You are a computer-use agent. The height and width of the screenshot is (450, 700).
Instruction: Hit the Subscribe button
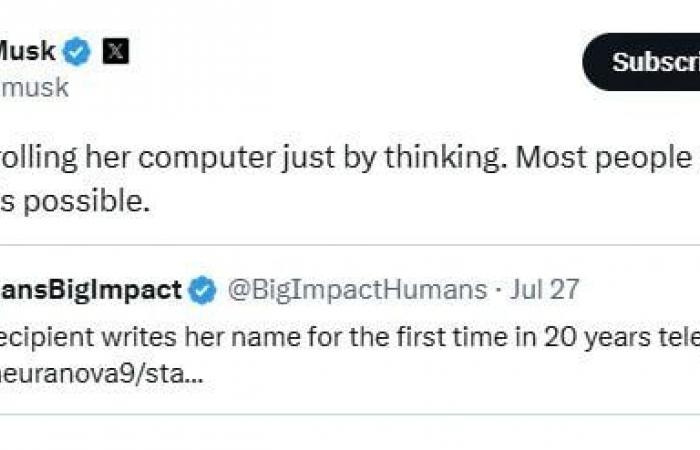642,62
